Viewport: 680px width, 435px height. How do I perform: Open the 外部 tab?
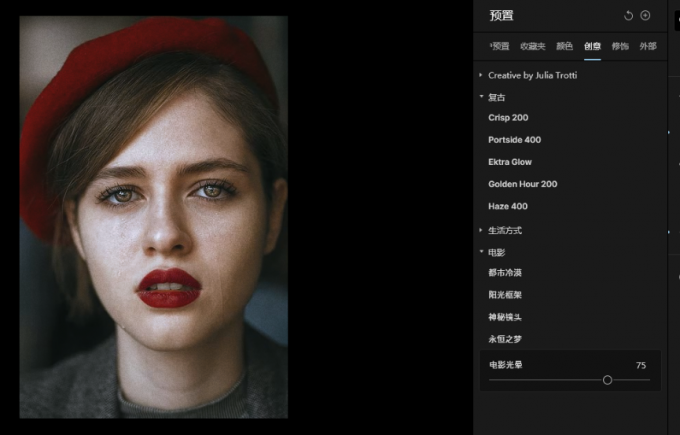point(648,46)
